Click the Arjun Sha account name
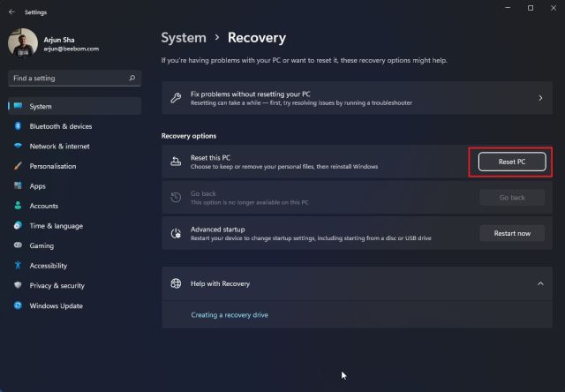 pos(59,40)
